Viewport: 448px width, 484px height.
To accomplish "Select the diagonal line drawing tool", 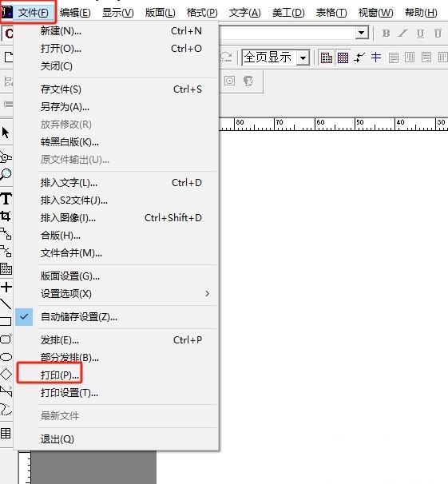I will [6, 304].
